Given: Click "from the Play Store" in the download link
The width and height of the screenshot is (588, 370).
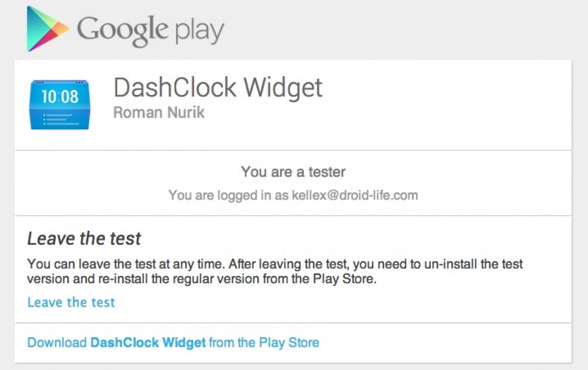Looking at the screenshot, I should point(264,342).
